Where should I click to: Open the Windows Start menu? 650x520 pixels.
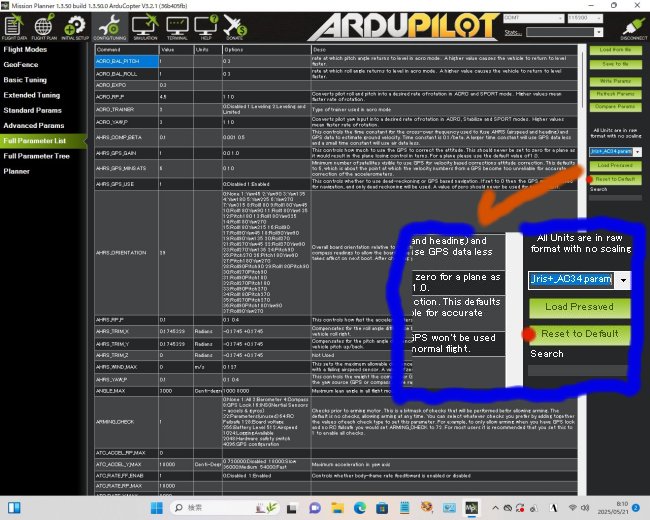pyautogui.click(x=157, y=508)
